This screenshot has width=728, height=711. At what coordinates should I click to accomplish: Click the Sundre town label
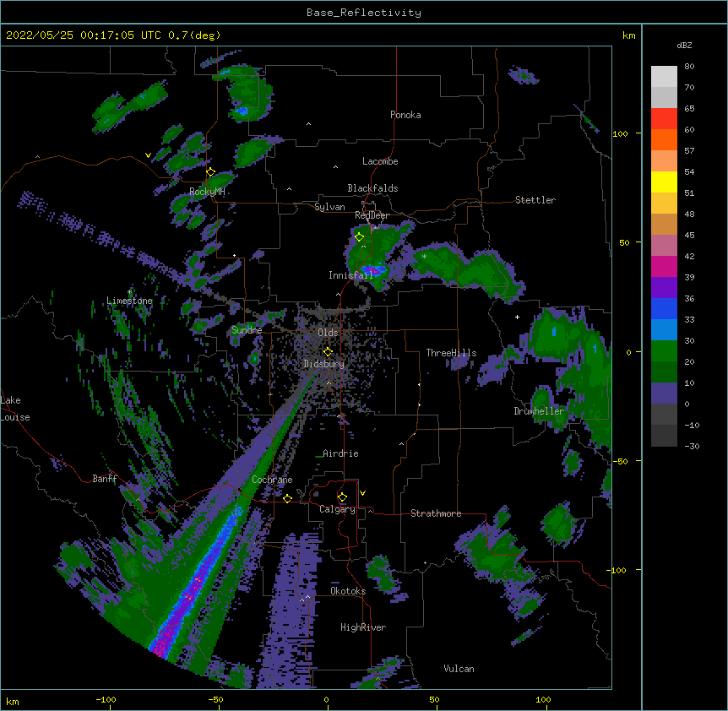coord(247,330)
